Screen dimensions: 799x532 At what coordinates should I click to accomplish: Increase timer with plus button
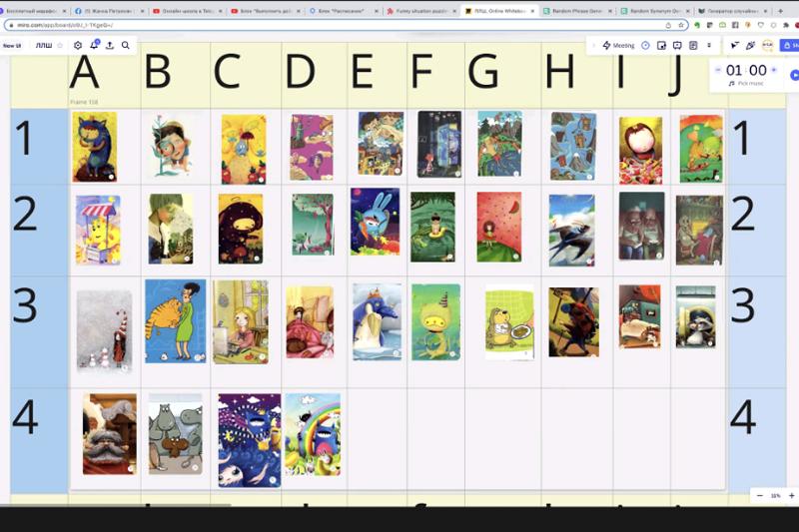[774, 70]
